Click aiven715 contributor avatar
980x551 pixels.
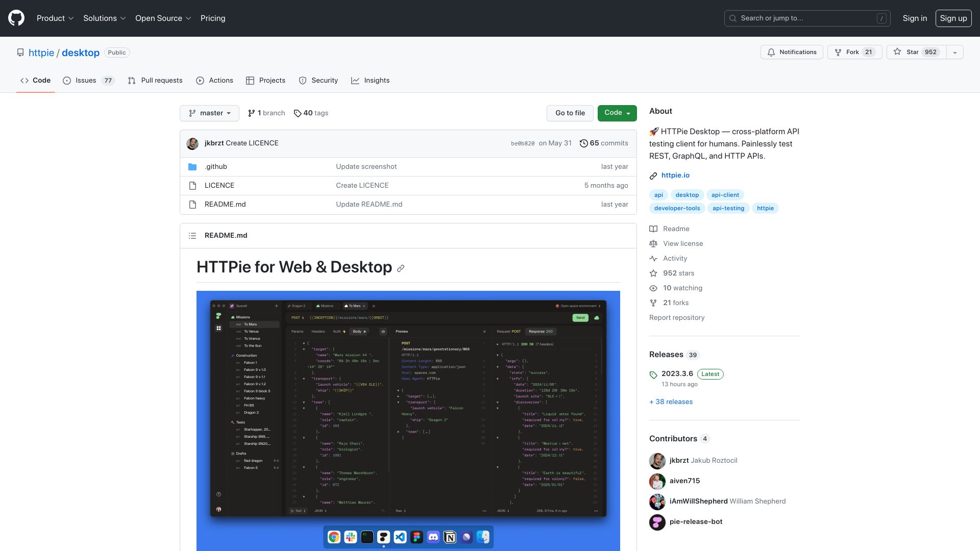click(x=657, y=481)
